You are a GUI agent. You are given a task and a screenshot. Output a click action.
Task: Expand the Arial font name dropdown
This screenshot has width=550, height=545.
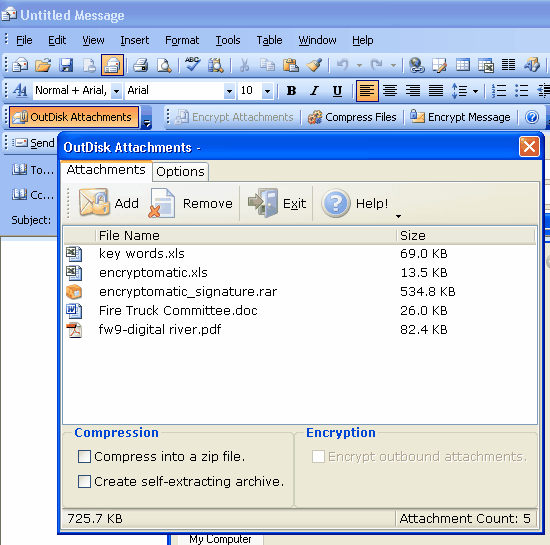[x=229, y=91]
